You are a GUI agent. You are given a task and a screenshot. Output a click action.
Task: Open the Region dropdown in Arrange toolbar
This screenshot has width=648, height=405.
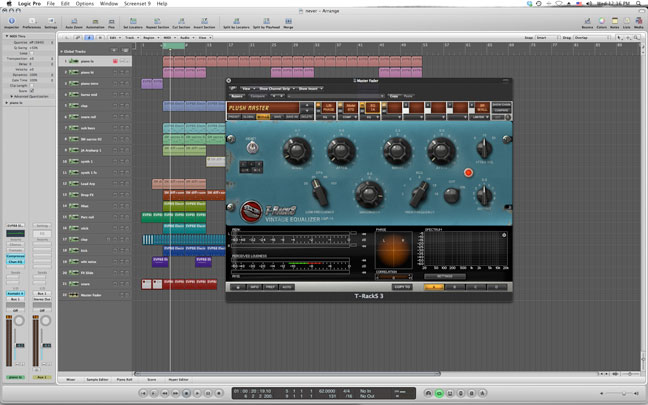(150, 38)
